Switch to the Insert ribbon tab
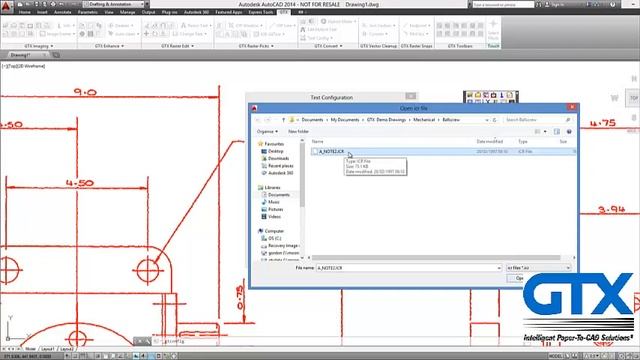Screen dimensions: 640x360 42,12
